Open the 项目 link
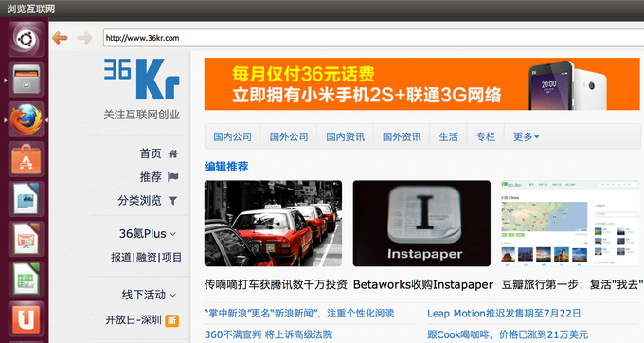644x343 pixels. click(171, 257)
